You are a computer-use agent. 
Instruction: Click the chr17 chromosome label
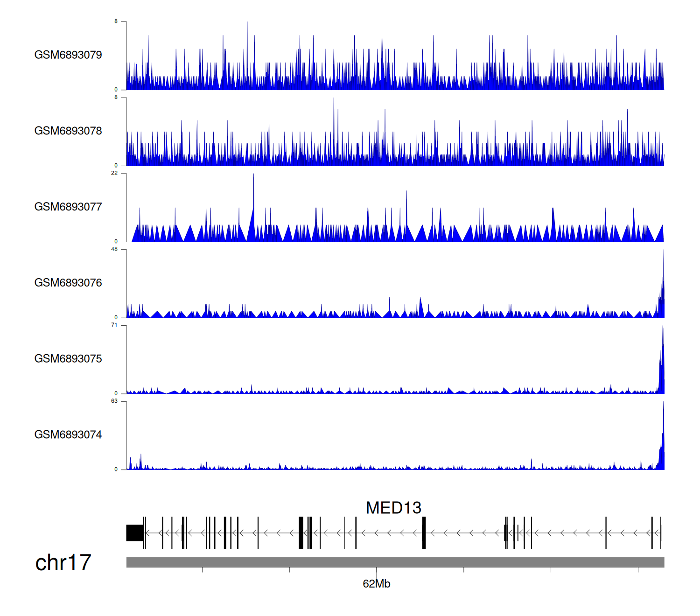[x=63, y=563]
